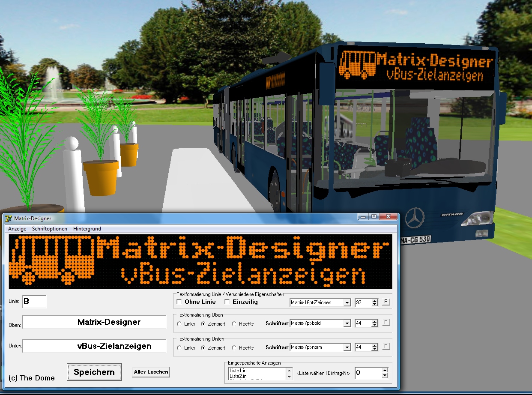Click the saved list scrollbar down arrow
Screen dimensions: 532x395
click(x=289, y=377)
